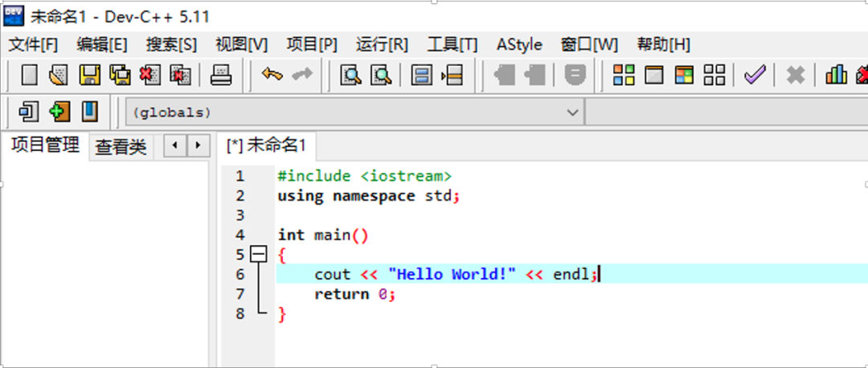The width and height of the screenshot is (868, 368).
Task: Click the Rebuild All four-squares outline icon
Action: pyautogui.click(x=714, y=75)
